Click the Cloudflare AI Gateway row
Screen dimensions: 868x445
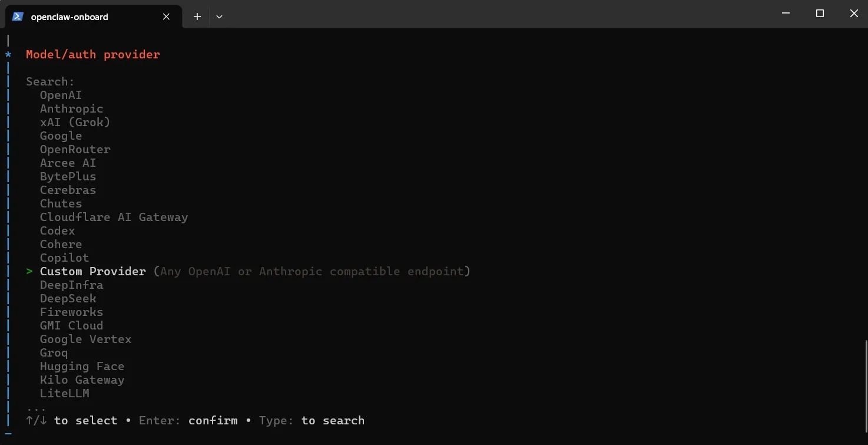(x=114, y=217)
